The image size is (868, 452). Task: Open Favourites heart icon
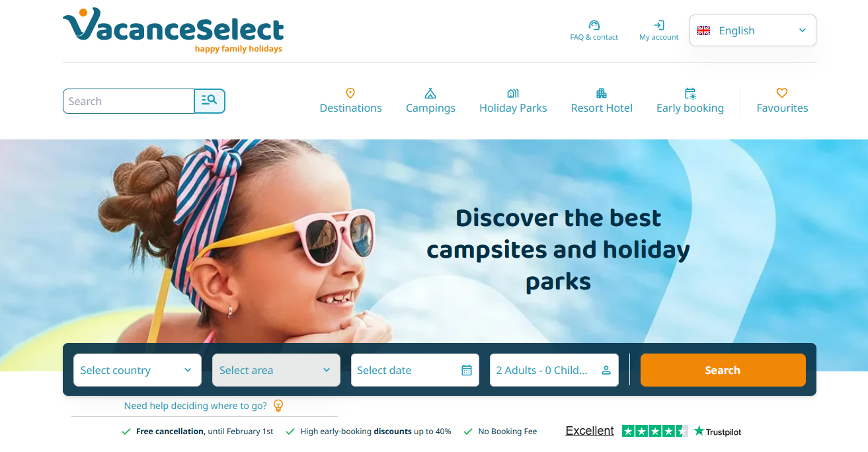coord(782,93)
